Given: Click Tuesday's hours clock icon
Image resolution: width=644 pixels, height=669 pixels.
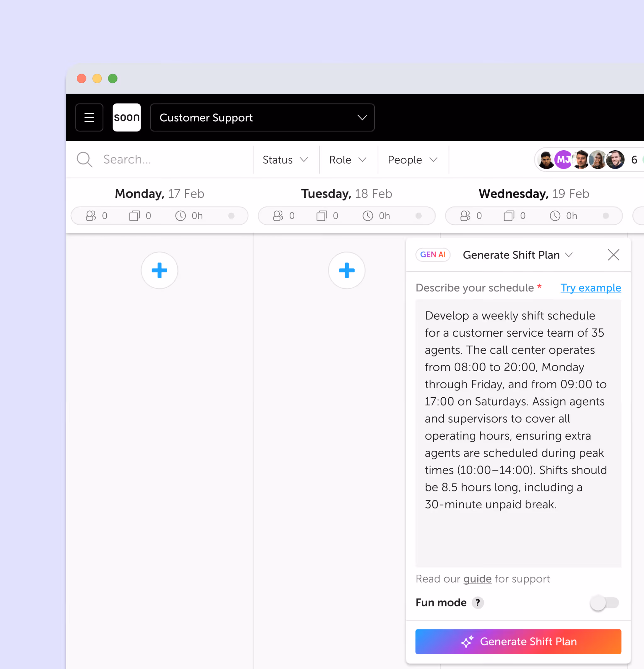Looking at the screenshot, I should pos(368,216).
